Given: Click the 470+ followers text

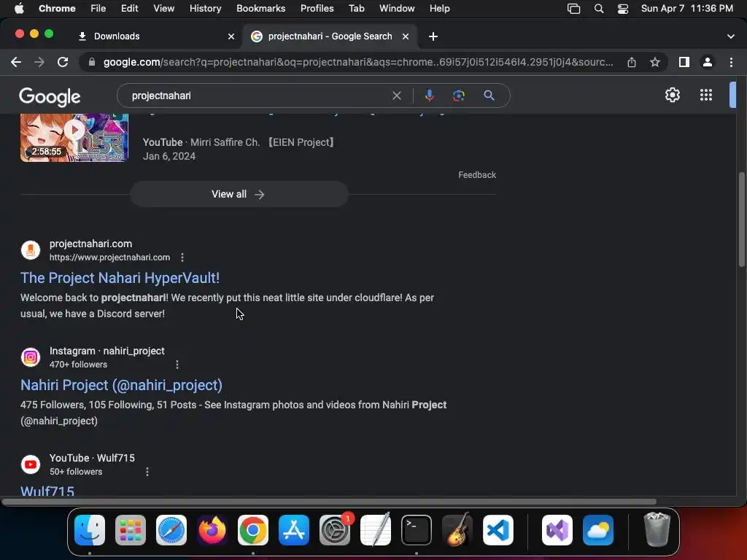Looking at the screenshot, I should coord(78,365).
